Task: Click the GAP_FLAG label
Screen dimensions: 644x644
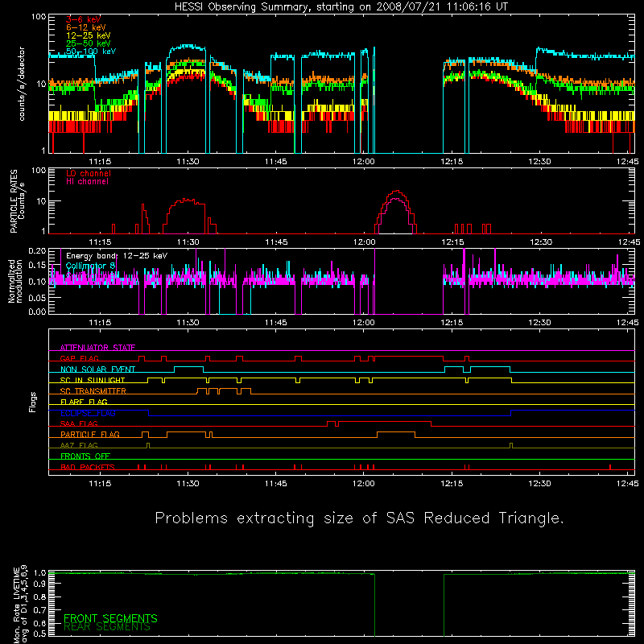Action: (79, 358)
